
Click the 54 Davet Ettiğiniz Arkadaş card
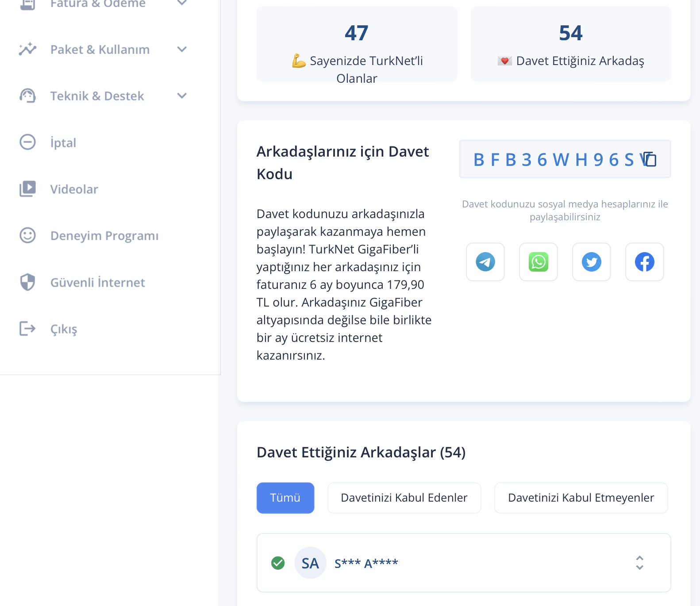coord(571,44)
